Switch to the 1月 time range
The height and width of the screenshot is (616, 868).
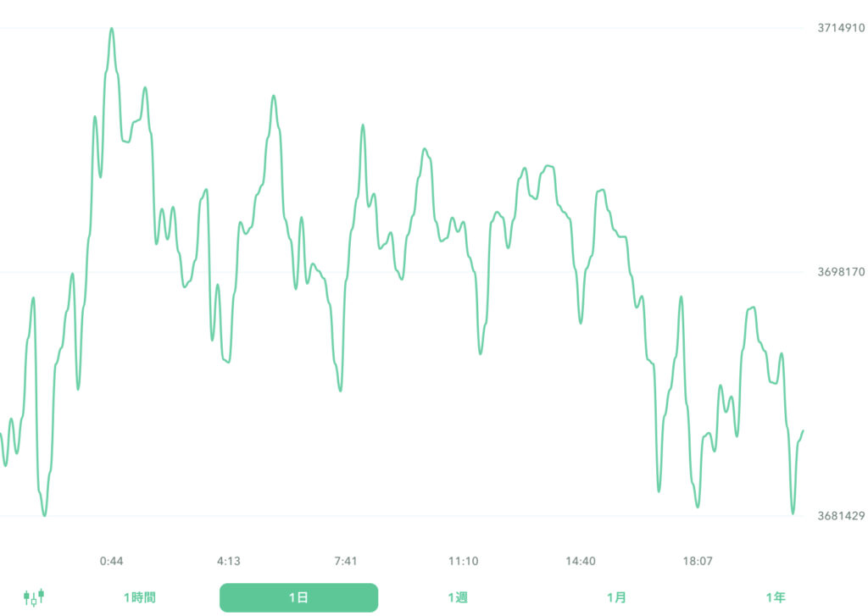coord(617,597)
